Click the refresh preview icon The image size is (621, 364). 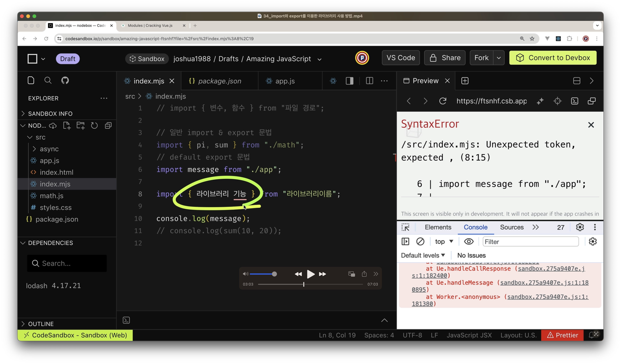pyautogui.click(x=443, y=101)
